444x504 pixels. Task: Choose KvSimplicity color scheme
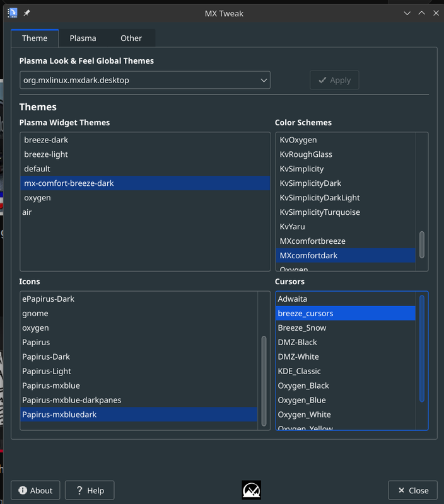346,169
